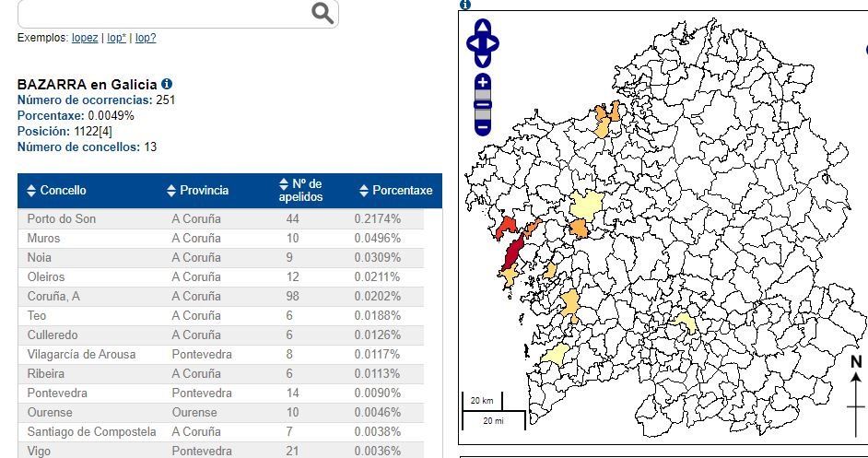Image resolution: width=868 pixels, height=458 pixels.
Task: Select 'Culleredo' row in the table
Action: point(221,335)
